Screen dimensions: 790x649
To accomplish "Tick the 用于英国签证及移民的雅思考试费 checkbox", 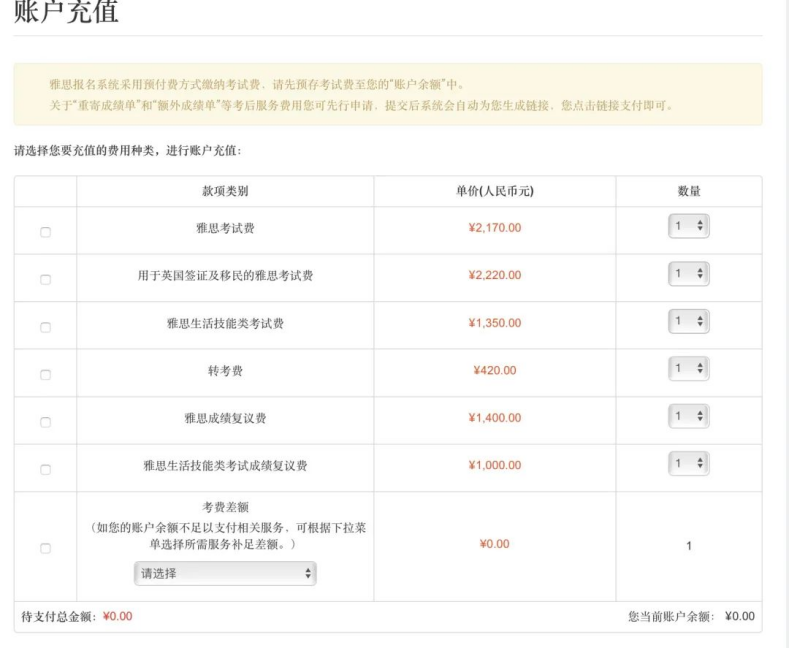I will 45,279.
